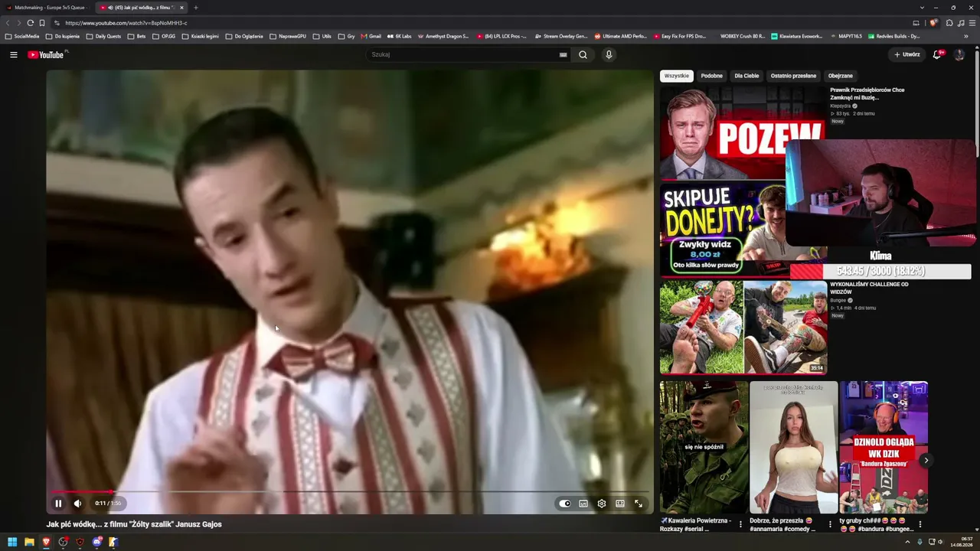Open File Explorer from the taskbar
This screenshot has height=551, width=980.
click(29, 542)
